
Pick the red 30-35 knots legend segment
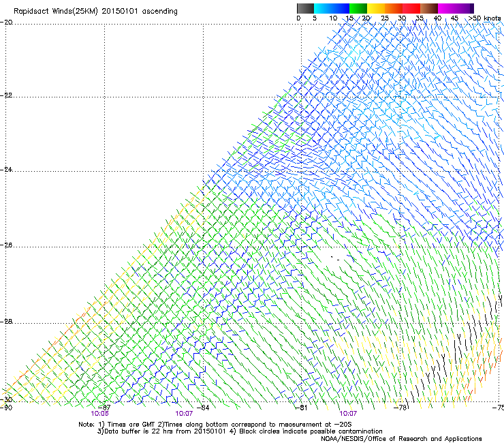tap(411, 8)
